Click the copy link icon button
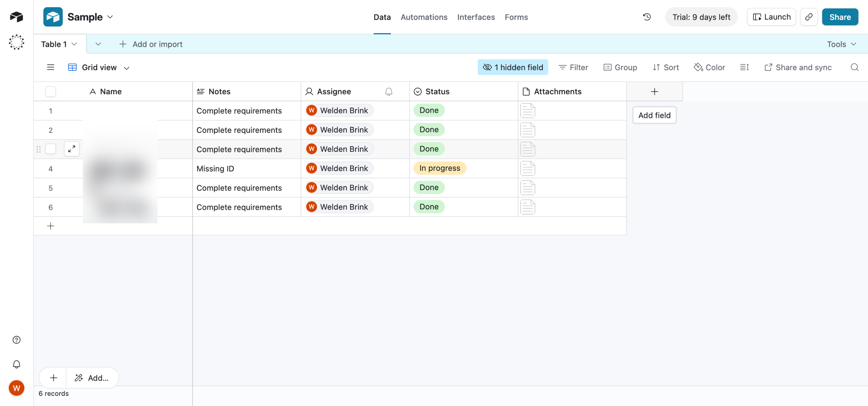This screenshot has width=868, height=406. (809, 17)
